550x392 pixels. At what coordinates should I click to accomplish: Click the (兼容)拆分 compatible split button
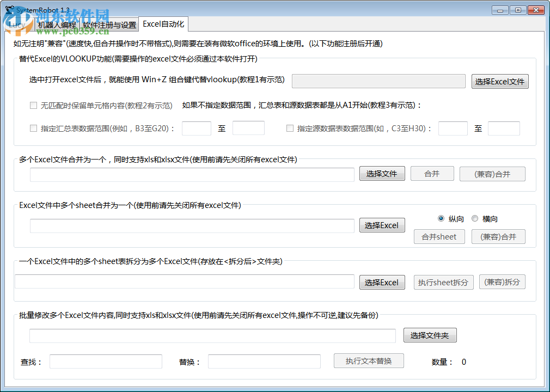coord(502,282)
